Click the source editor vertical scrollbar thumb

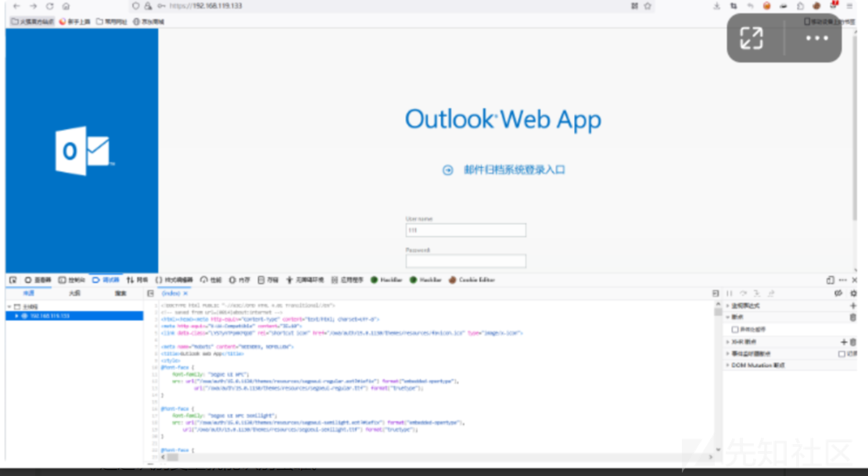718,313
